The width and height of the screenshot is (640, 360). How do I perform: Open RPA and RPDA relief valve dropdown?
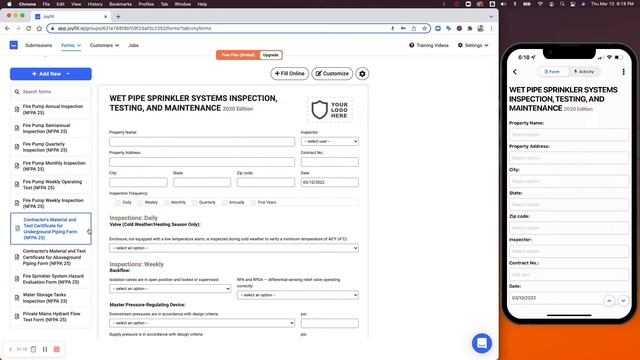click(x=298, y=295)
